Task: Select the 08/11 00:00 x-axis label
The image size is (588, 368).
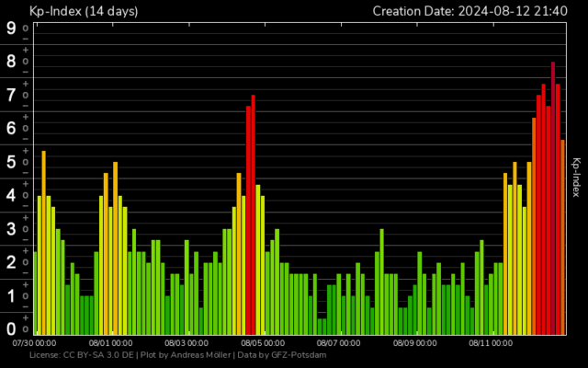Action: point(492,342)
